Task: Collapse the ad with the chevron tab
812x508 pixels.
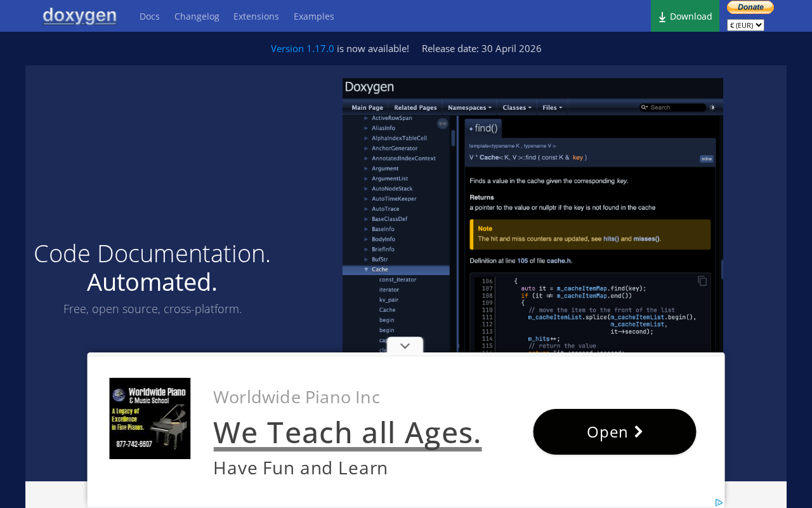Action: click(x=405, y=345)
